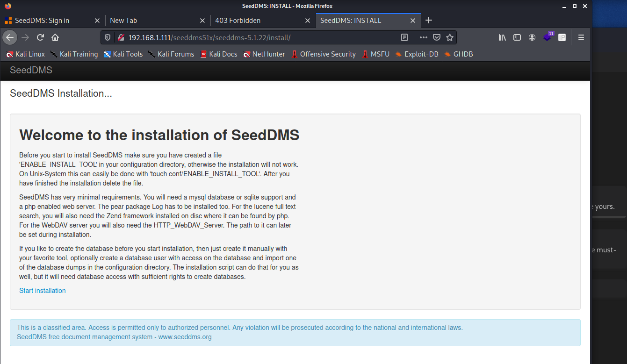Click the Start installation link

point(43,291)
